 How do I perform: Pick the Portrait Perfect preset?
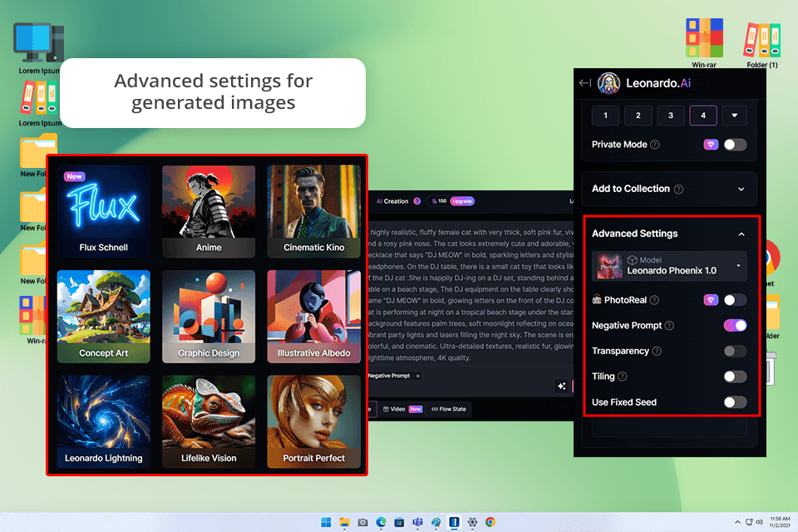tap(313, 421)
